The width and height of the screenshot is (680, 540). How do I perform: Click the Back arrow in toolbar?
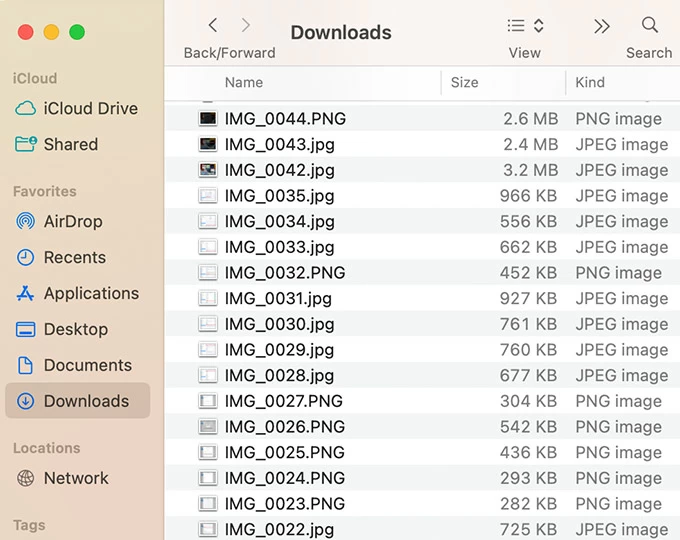pos(213,26)
